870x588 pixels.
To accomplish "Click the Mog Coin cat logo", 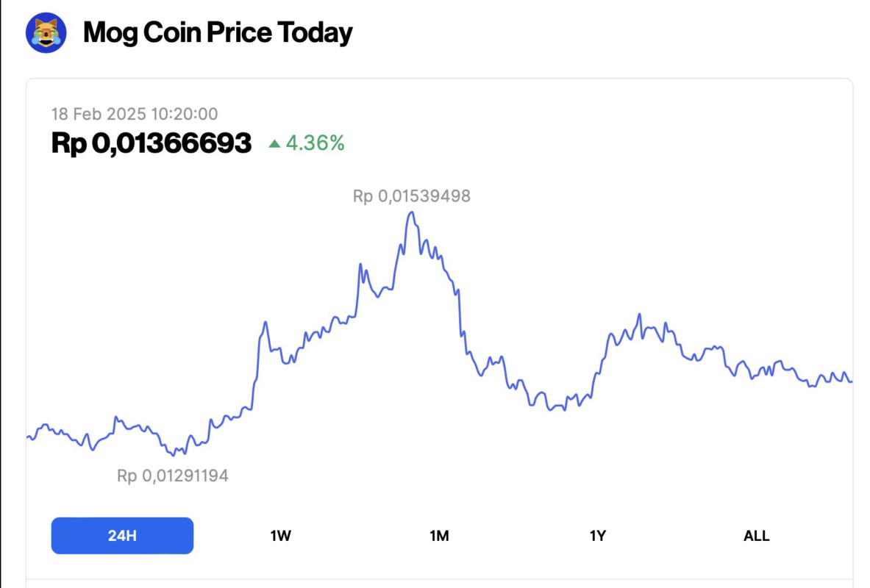I will pyautogui.click(x=46, y=33).
